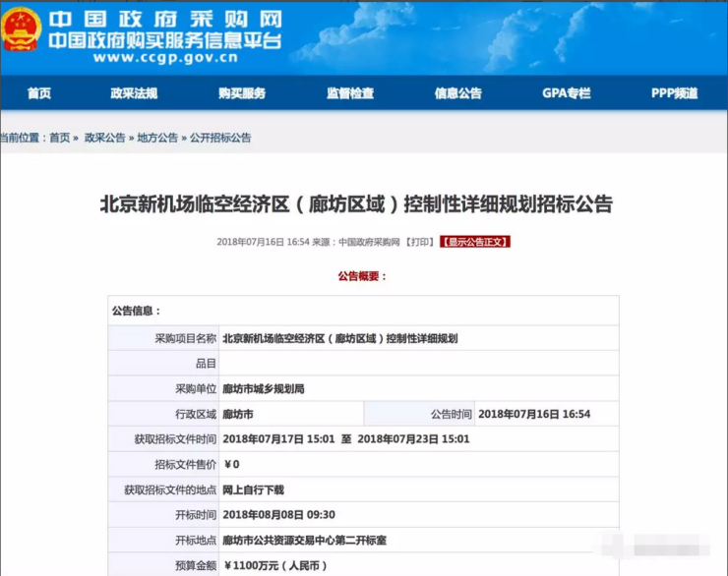The image size is (728, 576).
Task: Click the 公告概要 heading
Action: [362, 276]
